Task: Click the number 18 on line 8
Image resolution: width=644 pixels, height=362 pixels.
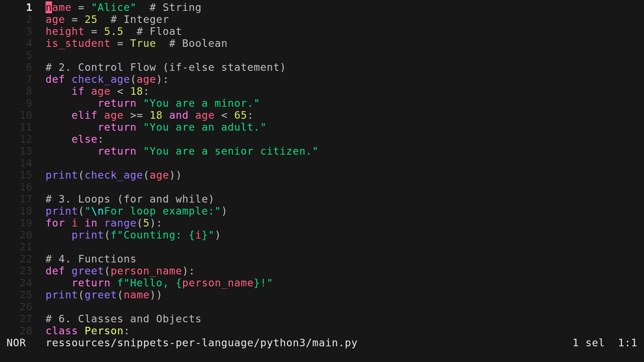Action: pyautogui.click(x=137, y=92)
